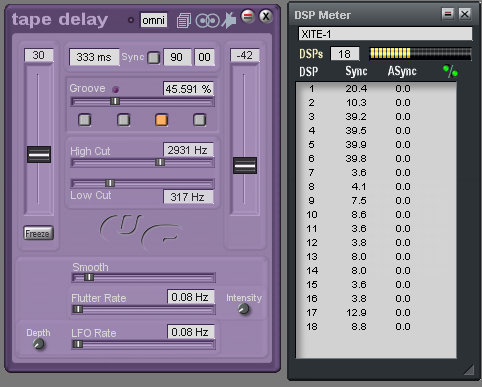Toggle the second groove pattern button
Image resolution: width=482 pixels, height=387 pixels.
[124, 120]
